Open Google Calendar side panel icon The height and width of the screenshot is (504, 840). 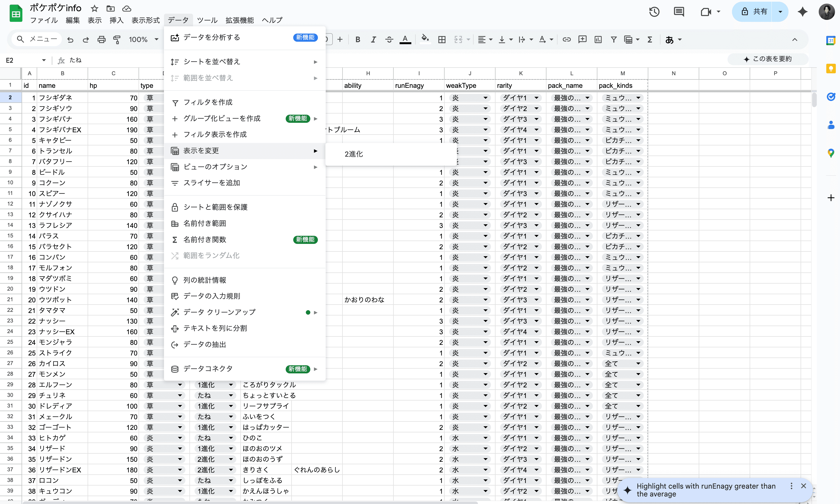tap(831, 40)
